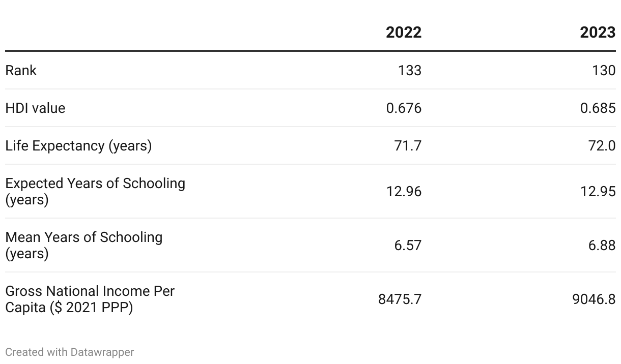Click the 2022 life expectancy 71.7
The width and height of the screenshot is (621, 364).
click(408, 146)
